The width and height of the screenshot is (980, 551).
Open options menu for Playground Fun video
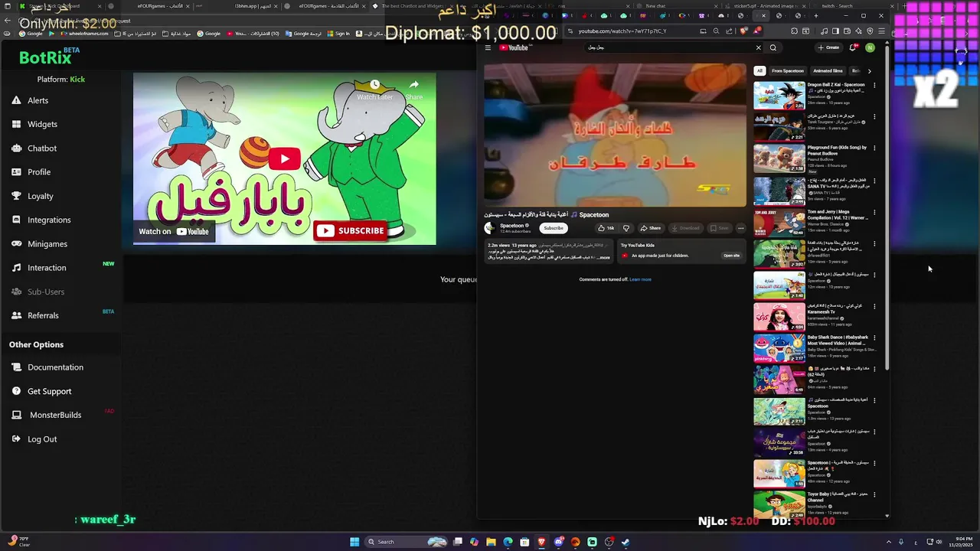coord(874,148)
